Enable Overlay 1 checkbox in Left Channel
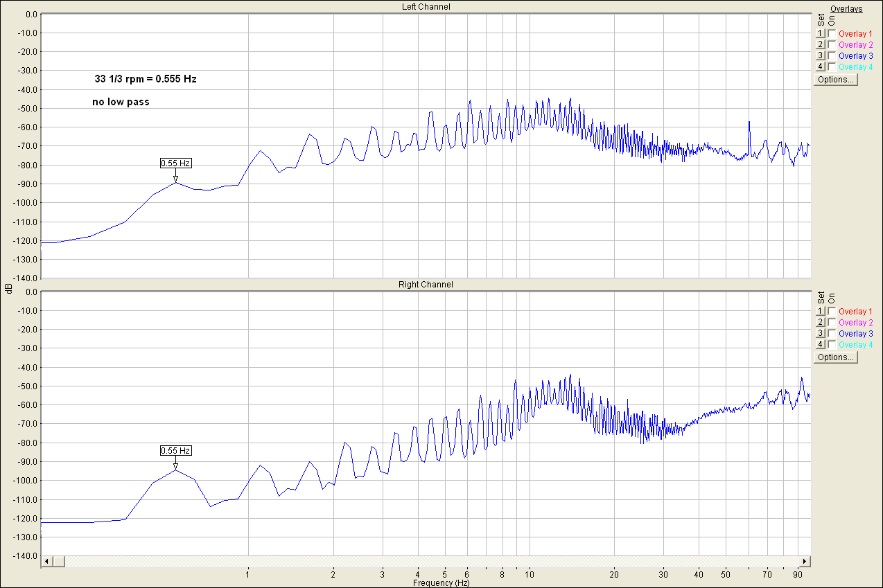883x588 pixels. click(x=832, y=33)
